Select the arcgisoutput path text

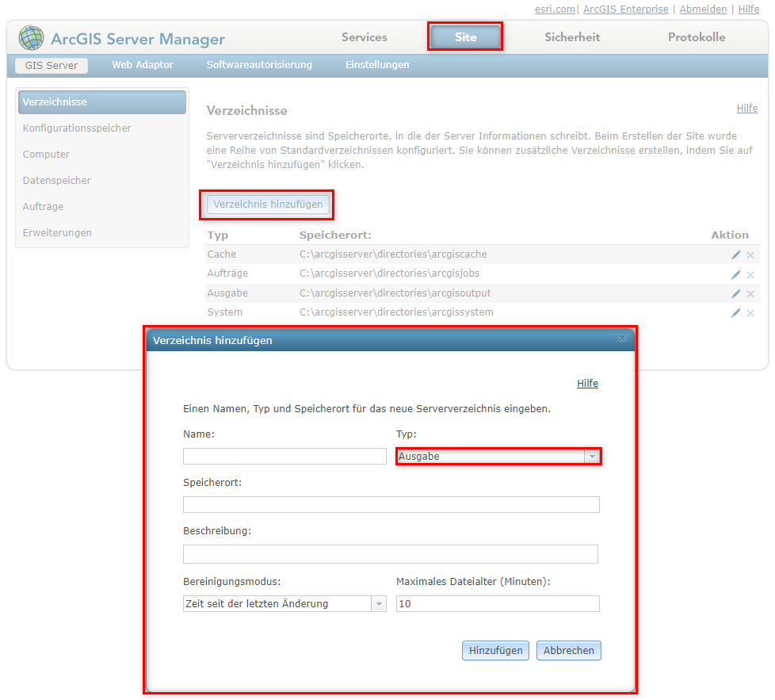pos(395,293)
